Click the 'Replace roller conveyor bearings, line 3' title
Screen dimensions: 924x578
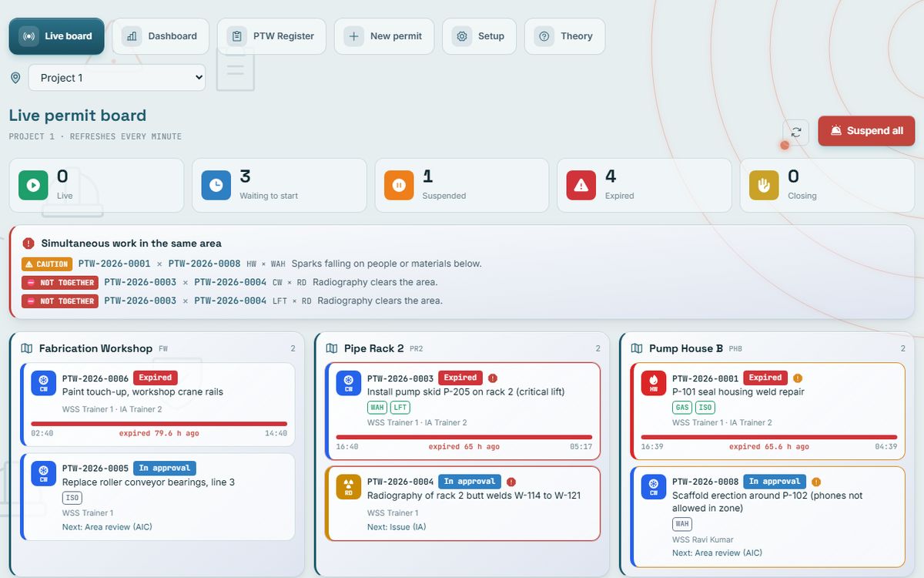(x=149, y=482)
